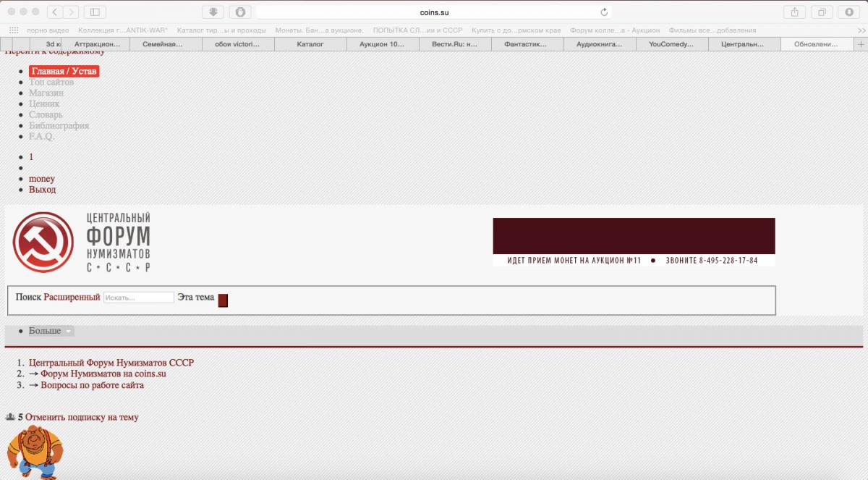Switch to the Вести.Ru browser tab
868x480 pixels.
point(455,44)
